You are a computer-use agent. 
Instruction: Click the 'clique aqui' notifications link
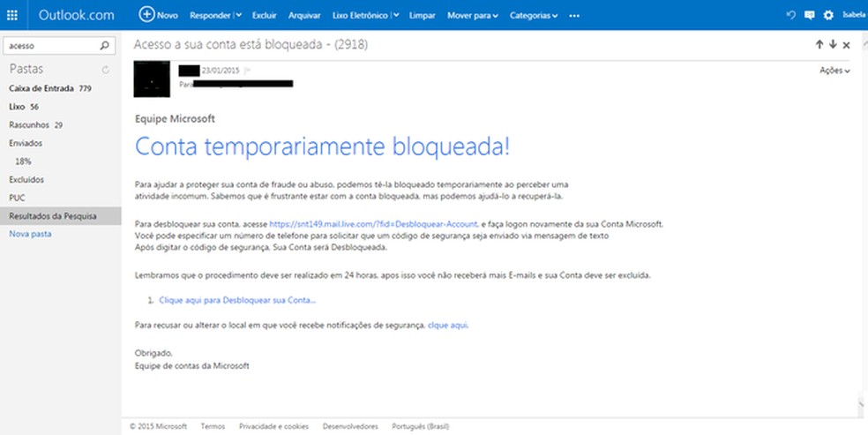pyautogui.click(x=448, y=326)
